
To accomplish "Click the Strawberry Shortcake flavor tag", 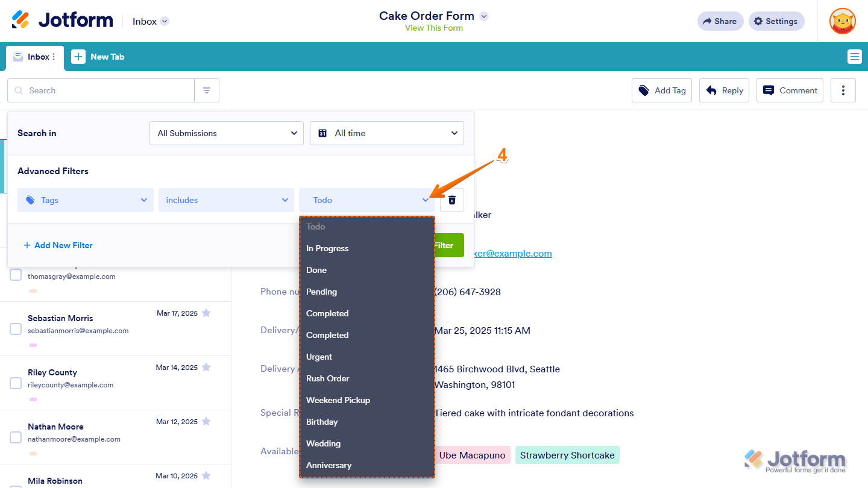I will [x=567, y=455].
